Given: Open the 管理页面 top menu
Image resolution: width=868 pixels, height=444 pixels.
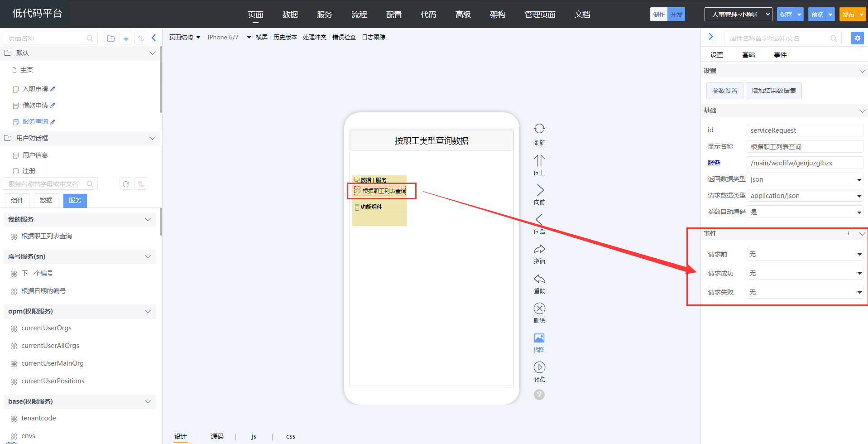Looking at the screenshot, I should [x=540, y=14].
